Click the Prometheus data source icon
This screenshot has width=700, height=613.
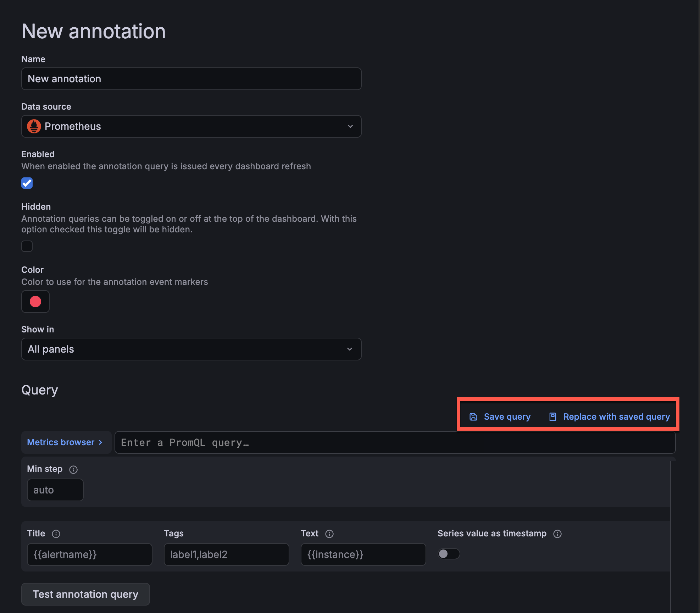click(x=34, y=126)
